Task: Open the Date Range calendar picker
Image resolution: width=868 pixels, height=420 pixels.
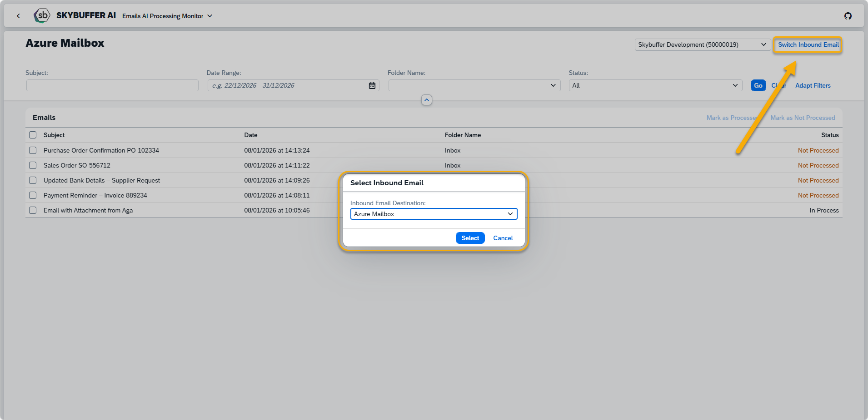Action: point(372,85)
